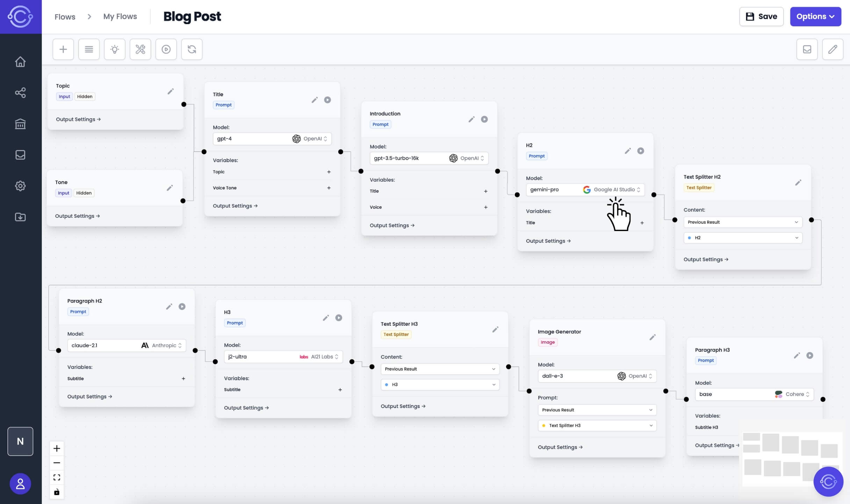The width and height of the screenshot is (850, 504).
Task: Click the Input tag on the Tone node
Action: 63,193
